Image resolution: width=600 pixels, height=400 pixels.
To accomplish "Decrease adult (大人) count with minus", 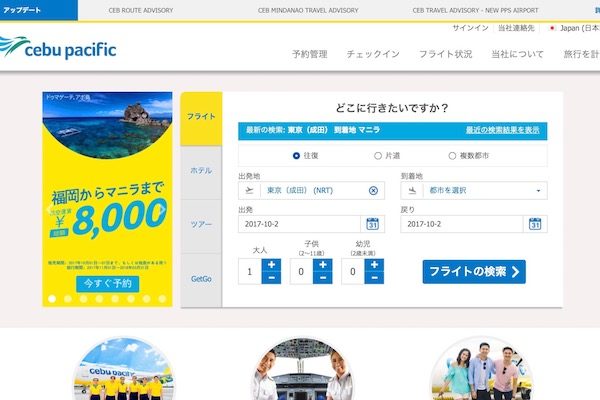I will 271,278.
